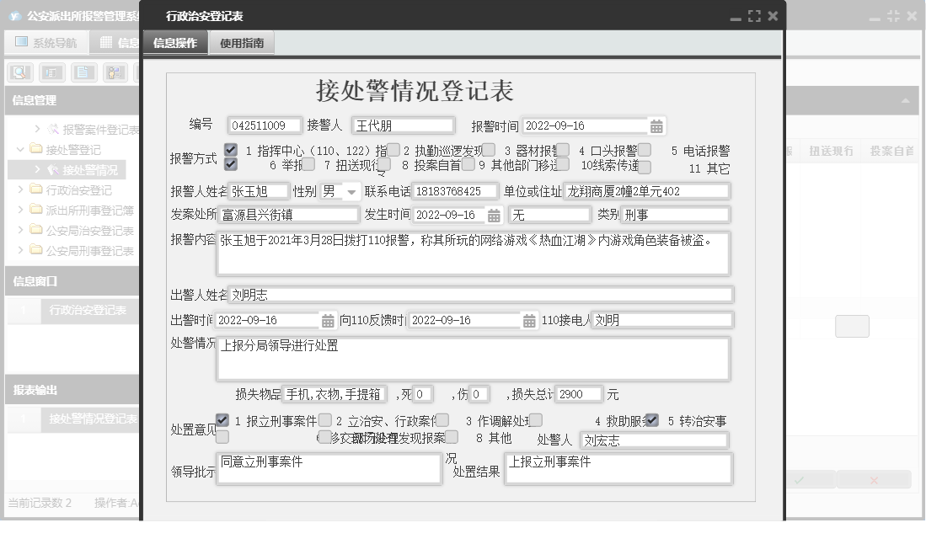
Task: Open the 发生时间 date calendar icon
Action: pyautogui.click(x=494, y=214)
